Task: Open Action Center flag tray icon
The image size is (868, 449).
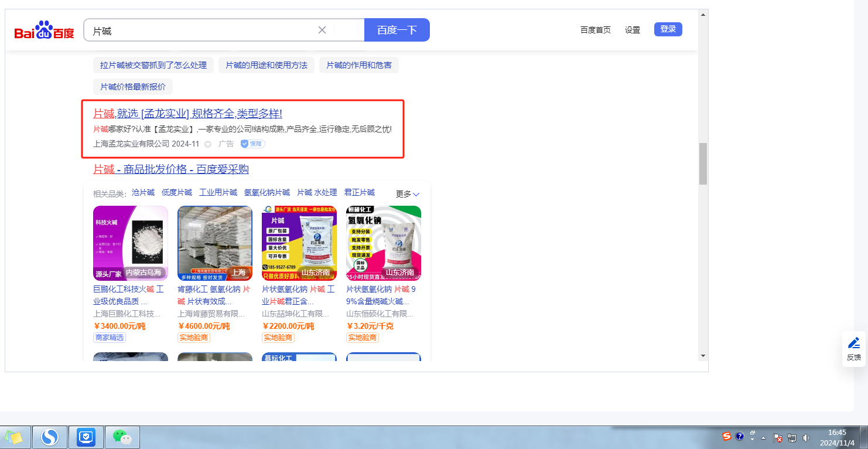Action: click(778, 438)
